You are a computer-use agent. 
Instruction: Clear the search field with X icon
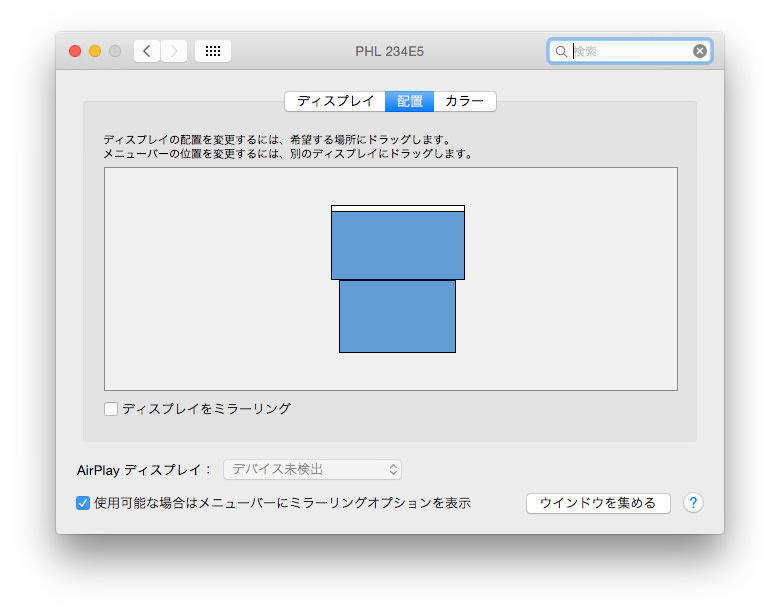(x=700, y=51)
